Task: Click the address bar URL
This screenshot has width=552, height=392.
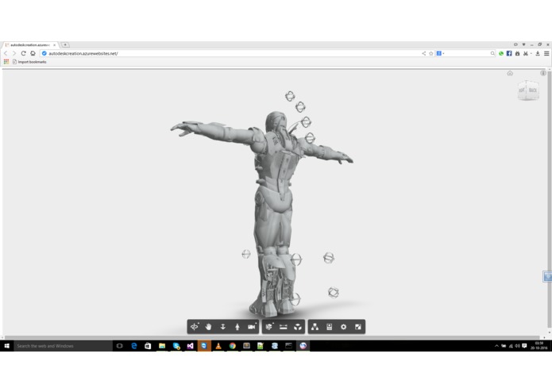Action: click(x=83, y=53)
